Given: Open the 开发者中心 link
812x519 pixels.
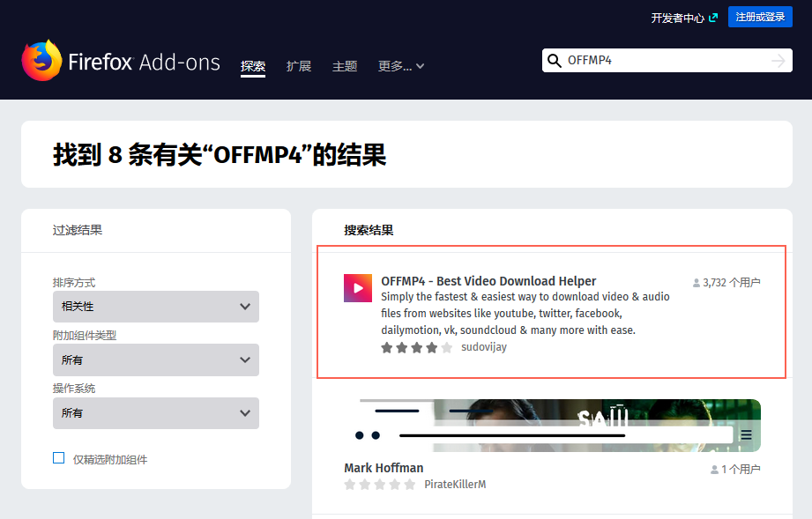Looking at the screenshot, I should tap(677, 19).
